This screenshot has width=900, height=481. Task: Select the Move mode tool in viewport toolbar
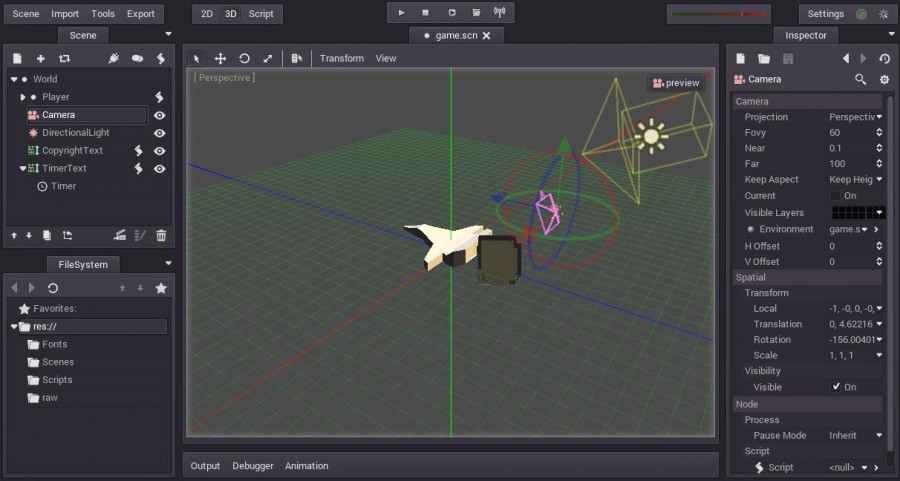coord(220,59)
